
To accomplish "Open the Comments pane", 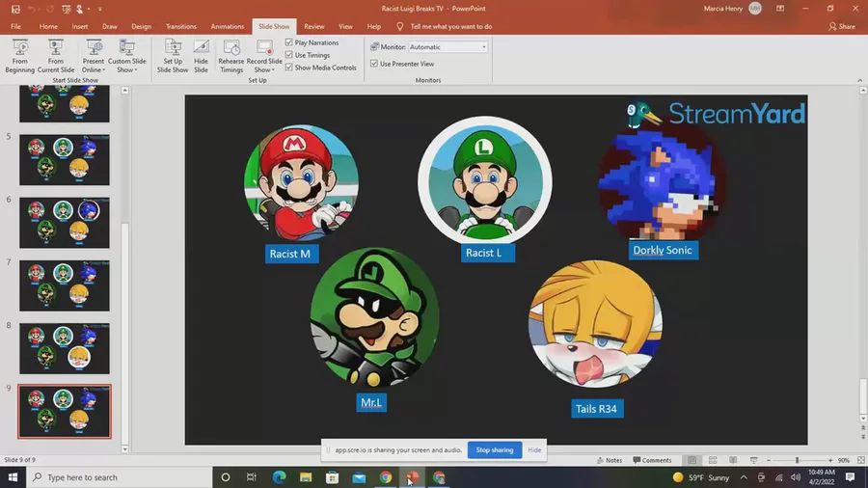I will point(652,460).
